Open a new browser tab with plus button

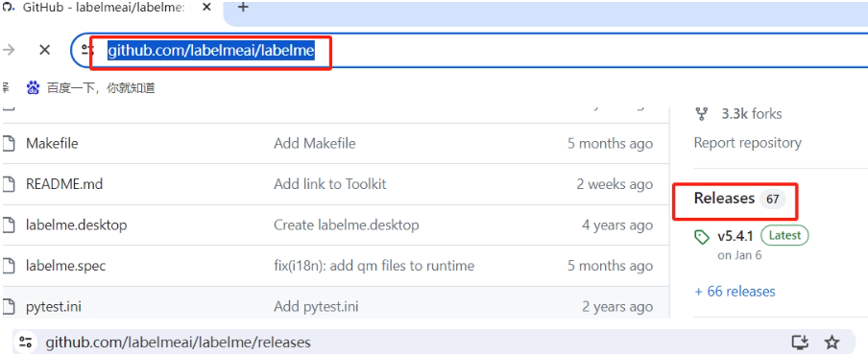[243, 7]
